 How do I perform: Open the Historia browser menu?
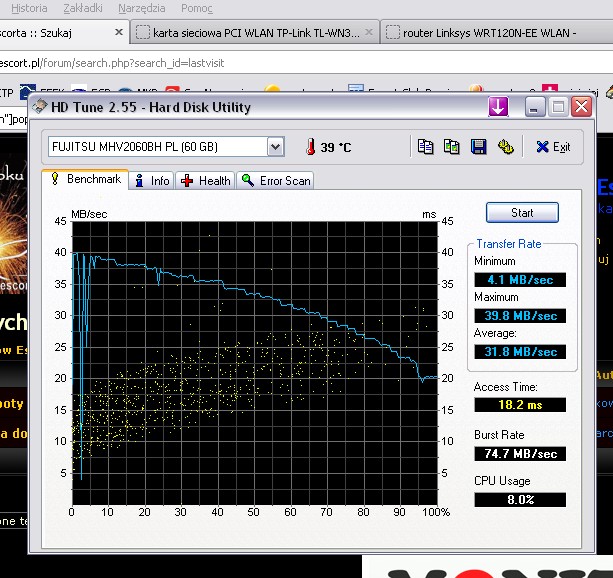[x=29, y=8]
